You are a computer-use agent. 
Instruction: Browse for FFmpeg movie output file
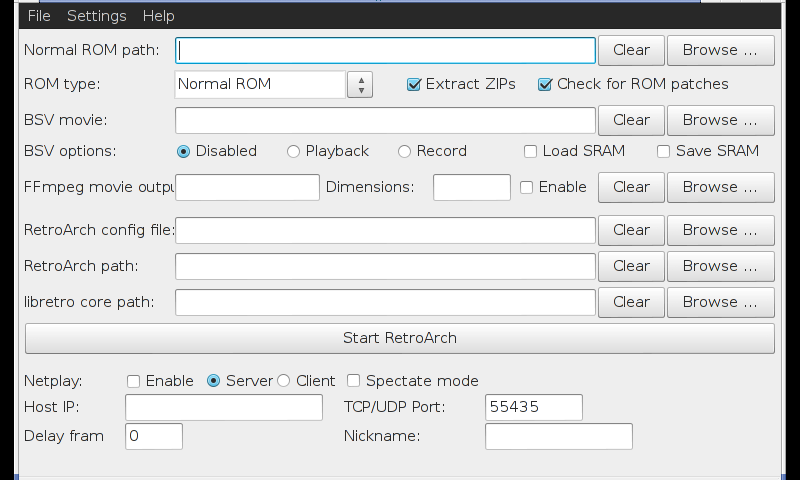[x=720, y=187]
